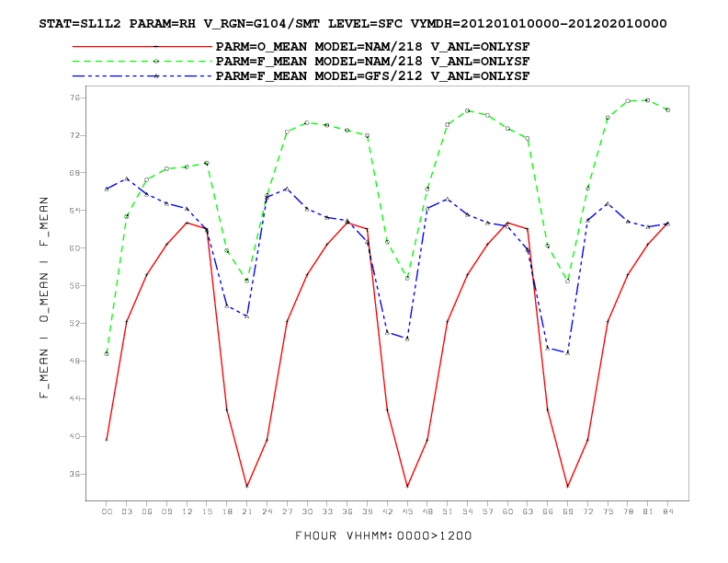Click forecast hour 06 on the horizontal axis
Image resolution: width=728 pixels, height=563 pixels.
[x=147, y=511]
